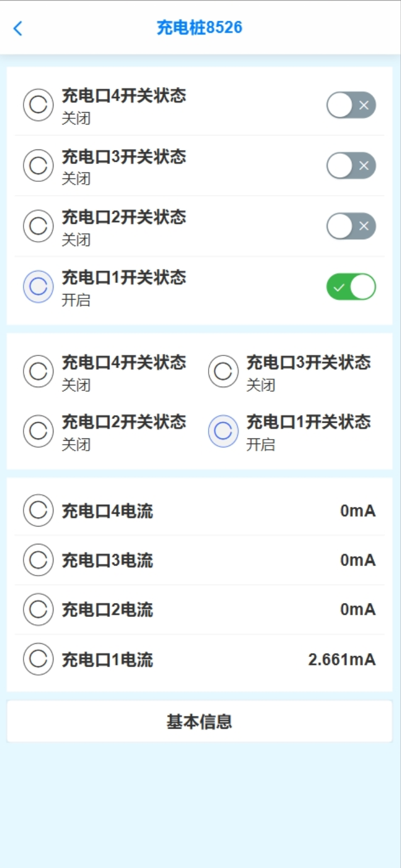The height and width of the screenshot is (868, 401).
Task: Select the 充电口2电流 row
Action: [199, 610]
